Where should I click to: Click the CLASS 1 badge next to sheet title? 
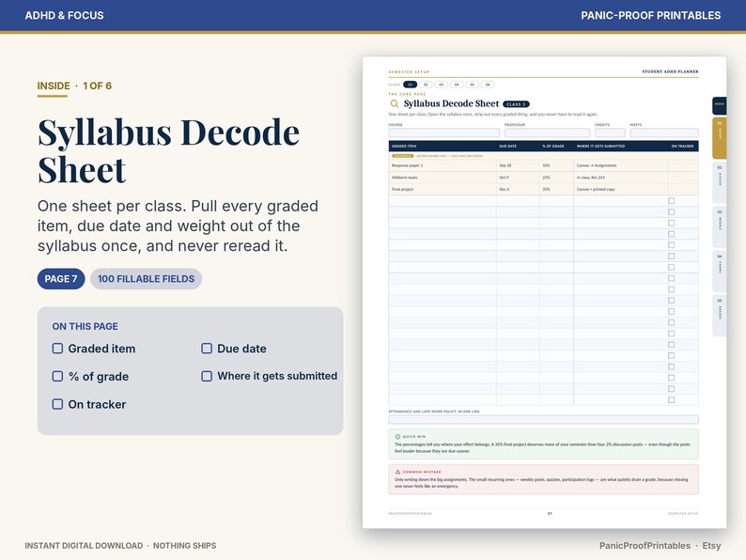click(516, 104)
